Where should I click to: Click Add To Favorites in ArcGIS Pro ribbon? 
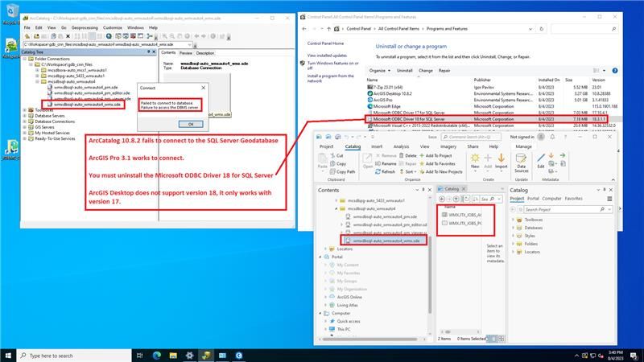(x=437, y=164)
